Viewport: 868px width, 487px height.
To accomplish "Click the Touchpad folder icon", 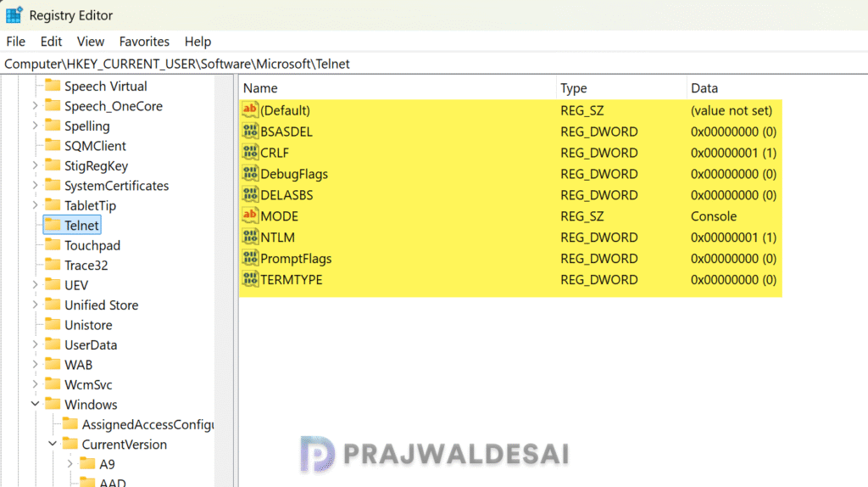I will tap(53, 245).
